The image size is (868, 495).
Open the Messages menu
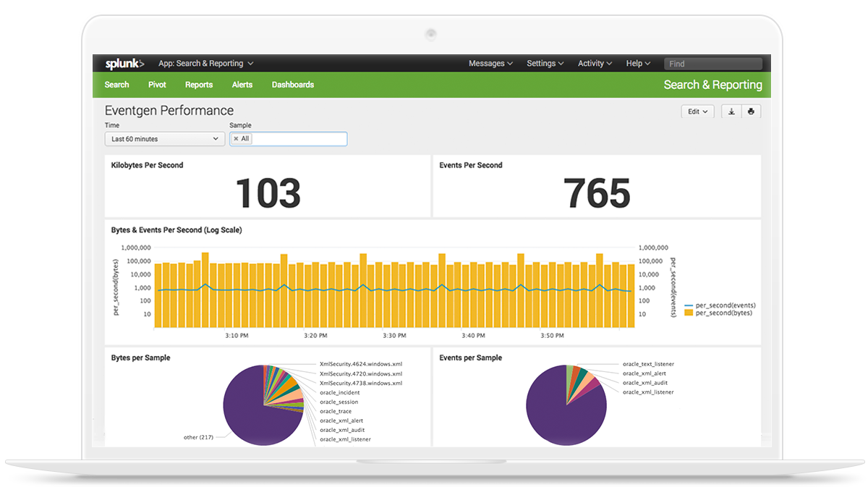tap(490, 64)
